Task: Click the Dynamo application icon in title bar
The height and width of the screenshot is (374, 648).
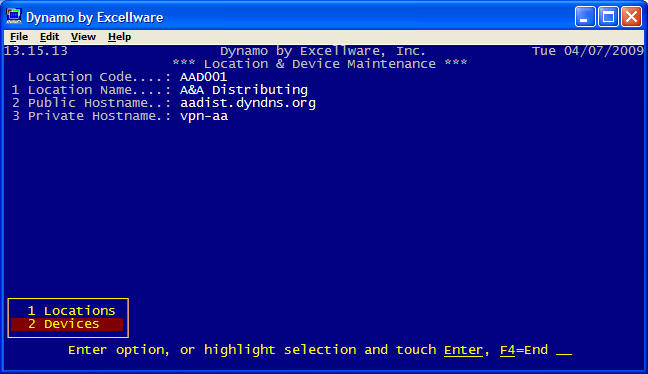Action: [x=14, y=17]
